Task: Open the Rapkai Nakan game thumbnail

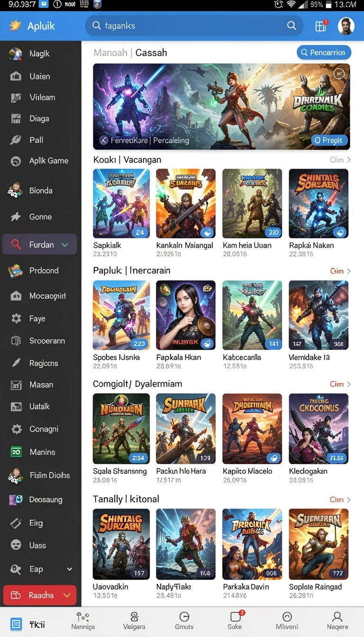Action: [x=318, y=204]
